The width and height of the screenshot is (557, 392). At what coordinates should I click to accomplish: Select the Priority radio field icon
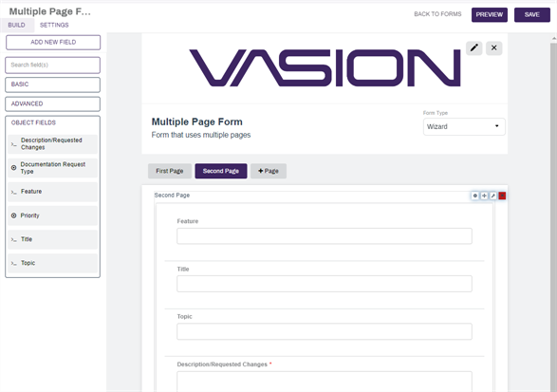point(14,215)
